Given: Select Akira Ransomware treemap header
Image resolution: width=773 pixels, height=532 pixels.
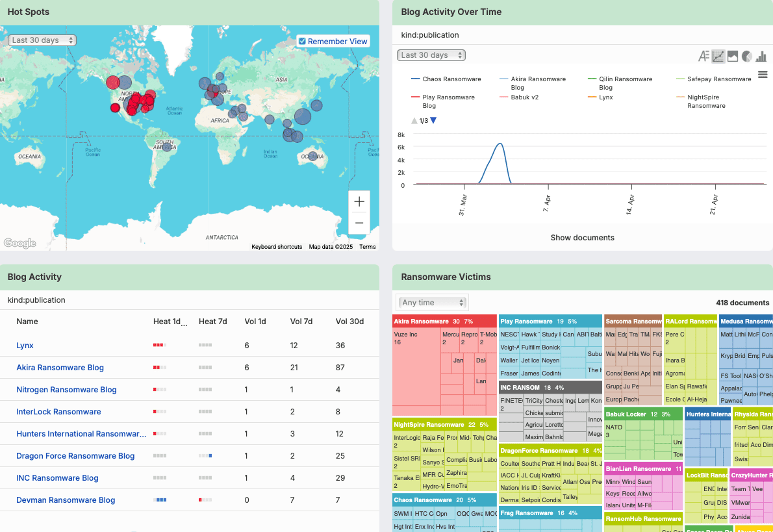Looking at the screenshot, I should coord(444,321).
